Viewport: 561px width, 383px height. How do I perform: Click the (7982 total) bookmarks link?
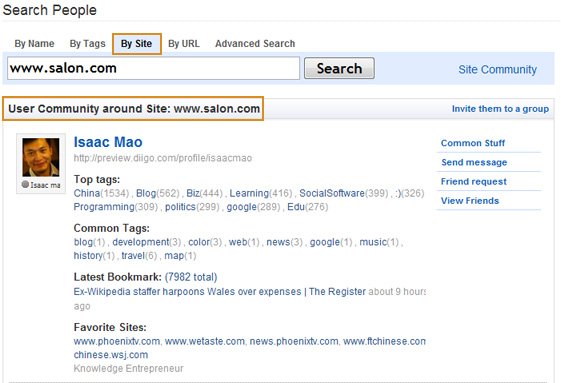click(191, 277)
